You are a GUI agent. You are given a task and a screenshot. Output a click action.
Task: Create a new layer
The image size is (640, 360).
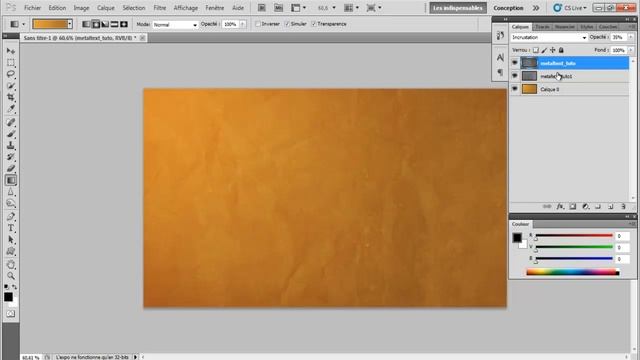(611, 207)
